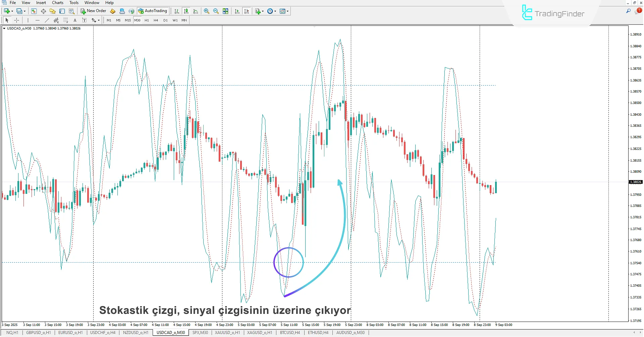Viewport: 644px width, 337px height.
Task: Set timeframe to H4
Action: coord(156,20)
